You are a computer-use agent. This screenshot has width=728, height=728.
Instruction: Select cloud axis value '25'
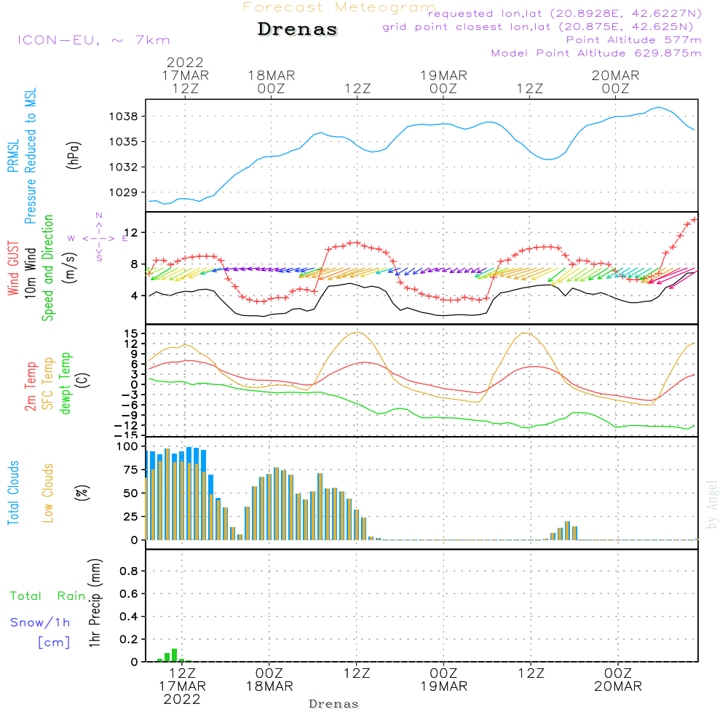tap(131, 517)
